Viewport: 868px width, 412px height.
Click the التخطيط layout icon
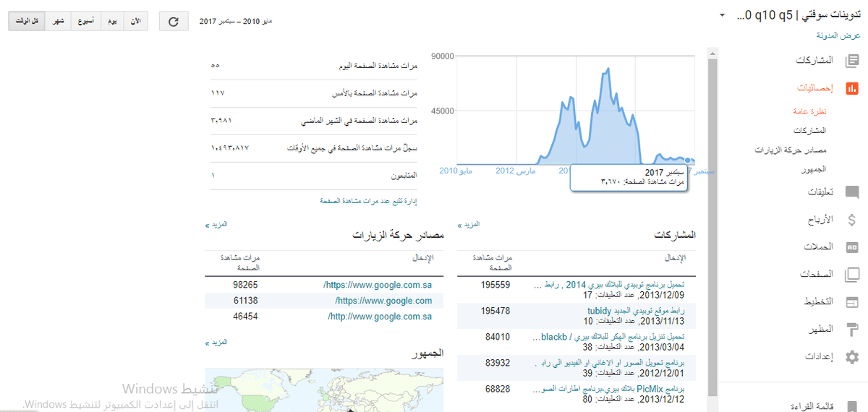(852, 301)
